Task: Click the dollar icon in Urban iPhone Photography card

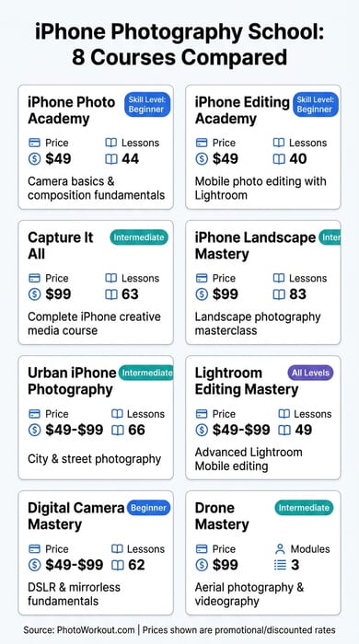Action: click(x=34, y=430)
